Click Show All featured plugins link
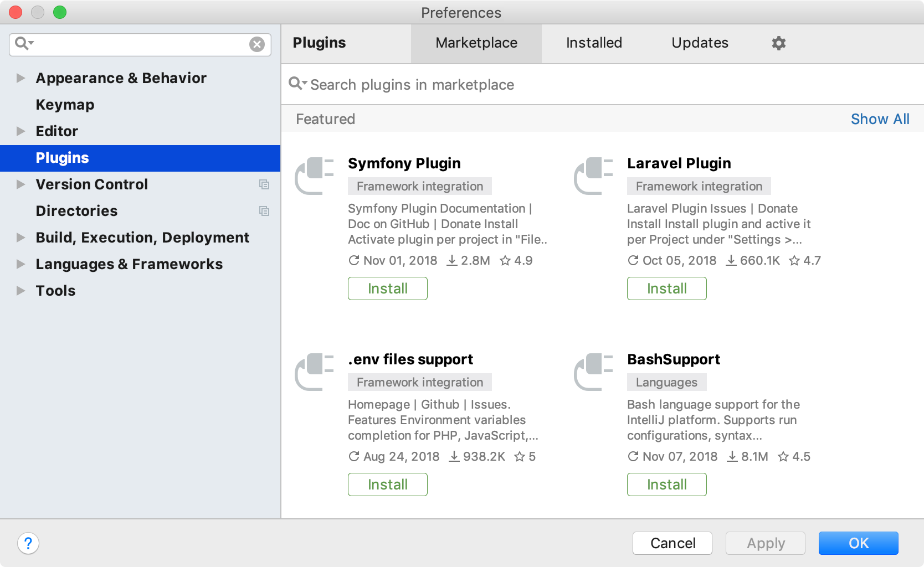The image size is (924, 567). coord(880,119)
